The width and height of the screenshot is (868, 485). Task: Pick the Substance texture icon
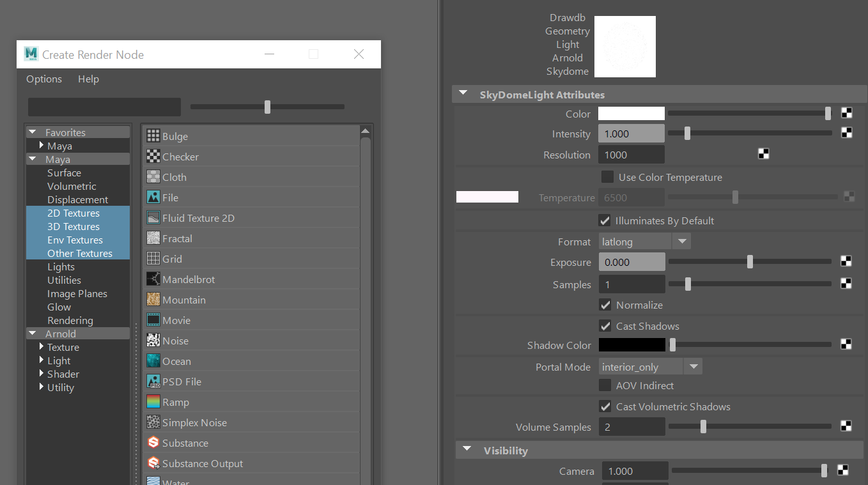point(153,443)
